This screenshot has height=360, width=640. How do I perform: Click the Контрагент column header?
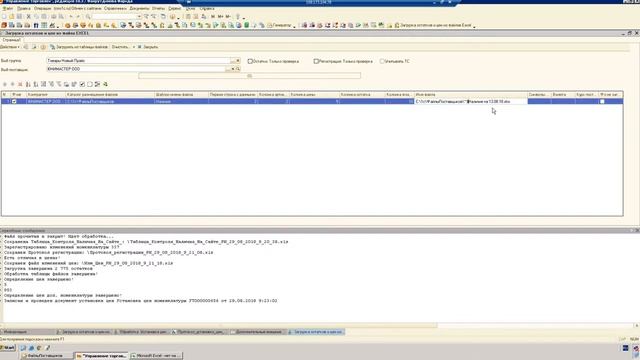tap(45, 94)
